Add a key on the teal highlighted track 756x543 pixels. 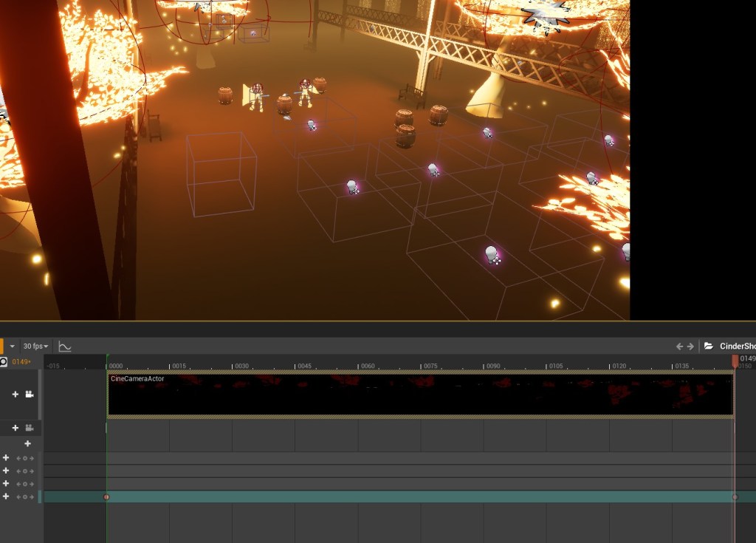coord(25,497)
